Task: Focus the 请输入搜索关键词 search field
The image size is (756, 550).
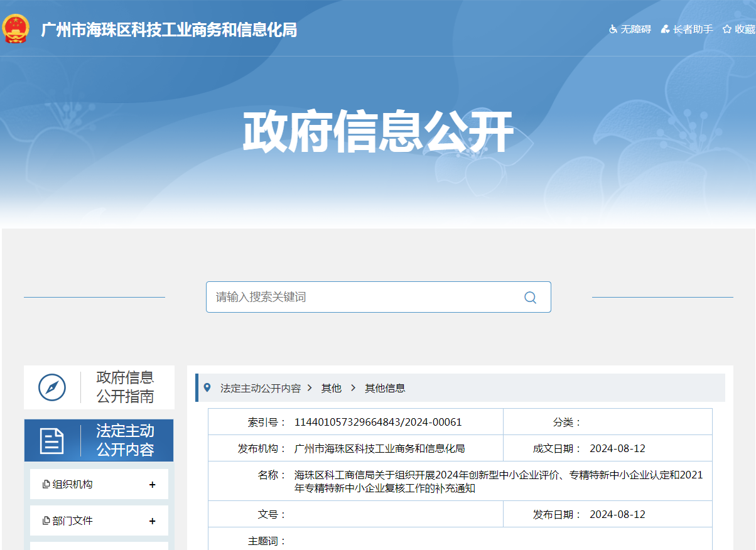Action: [x=364, y=297]
